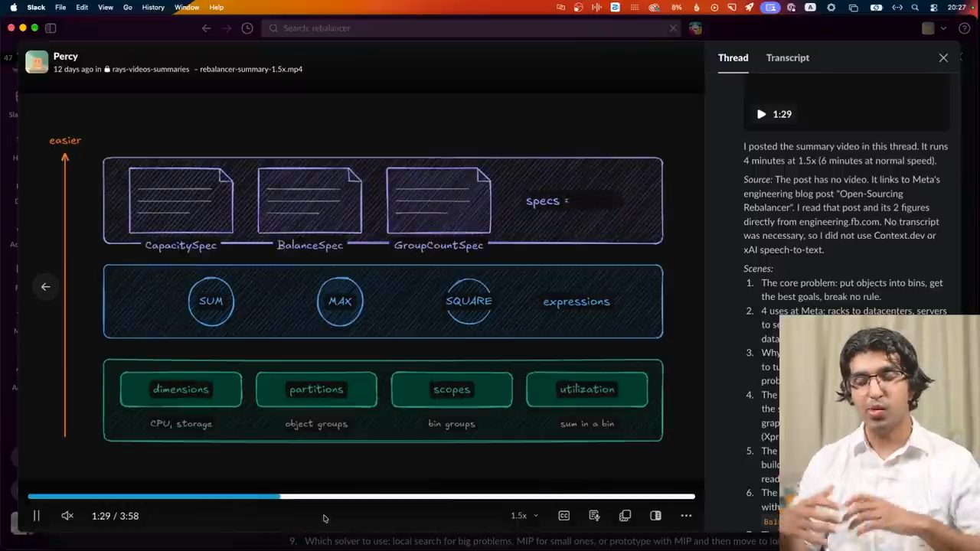The height and width of the screenshot is (551, 980).
Task: Switch to the Thread tab
Action: (x=733, y=57)
